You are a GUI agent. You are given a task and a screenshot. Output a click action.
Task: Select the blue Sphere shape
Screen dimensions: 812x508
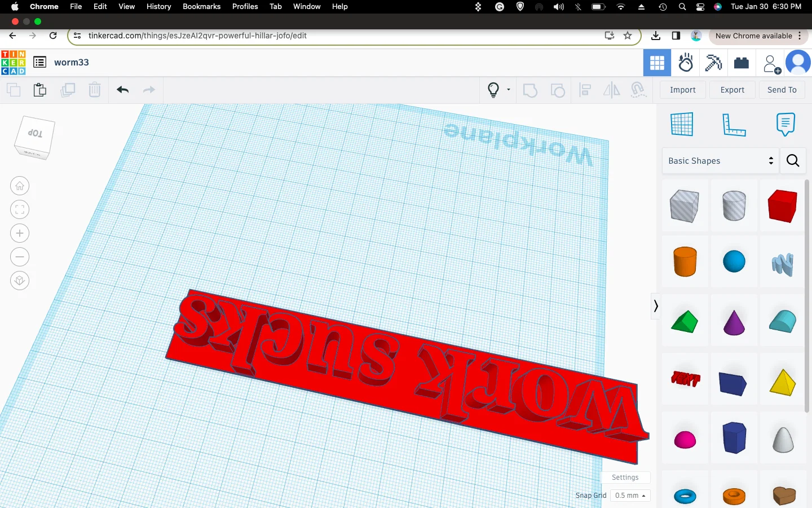pyautogui.click(x=734, y=261)
